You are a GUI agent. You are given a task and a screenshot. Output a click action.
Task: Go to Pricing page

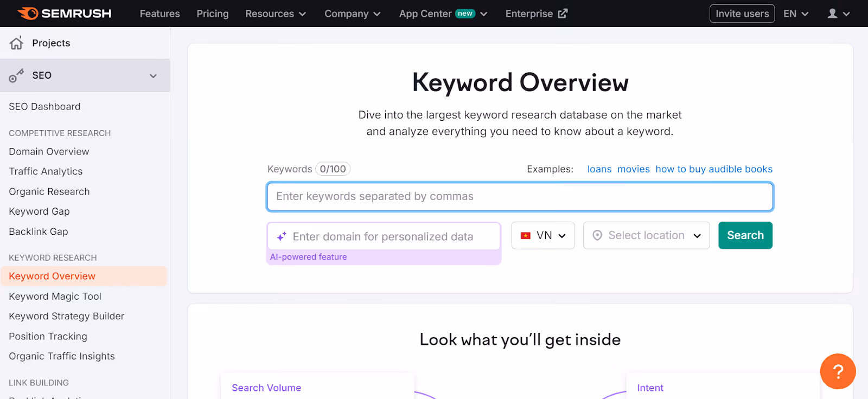[213, 14]
